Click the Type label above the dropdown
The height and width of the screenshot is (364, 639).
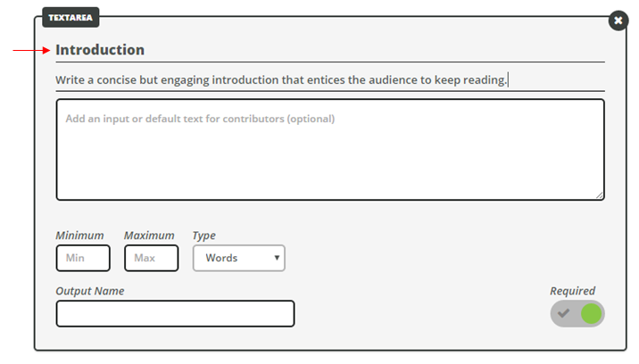pos(204,236)
